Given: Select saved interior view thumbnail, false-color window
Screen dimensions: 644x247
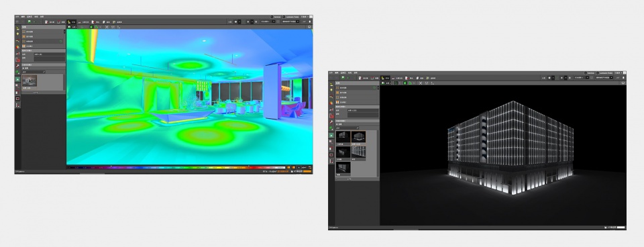Looking at the screenshot, I should (x=30, y=83).
